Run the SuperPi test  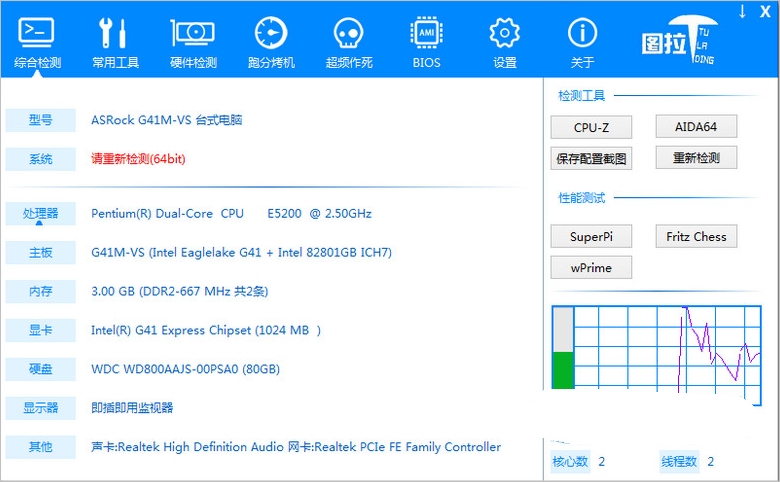pyautogui.click(x=591, y=236)
